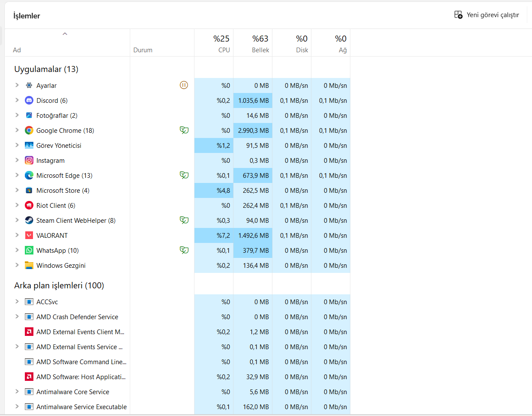Viewport: 532px width, 416px height.
Task: Click the Riot Client icon
Action: point(29,205)
